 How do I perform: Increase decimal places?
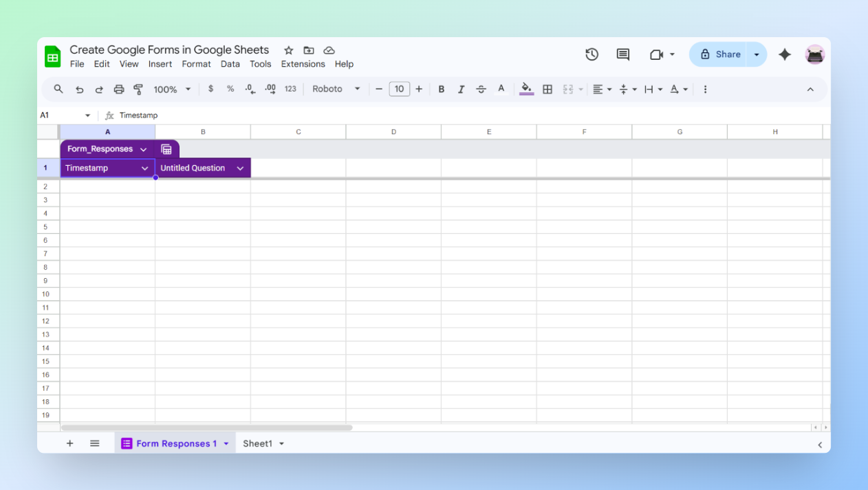[x=270, y=89]
